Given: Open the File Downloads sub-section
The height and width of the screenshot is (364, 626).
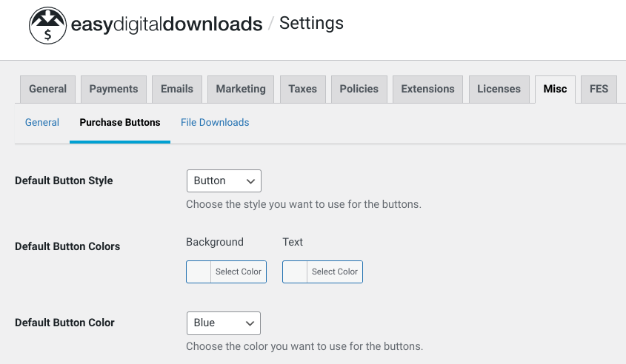Looking at the screenshot, I should (x=215, y=122).
